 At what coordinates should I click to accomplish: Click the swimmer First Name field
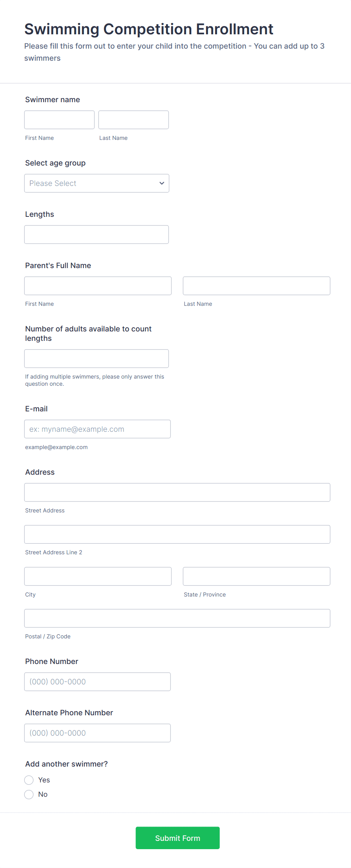(59, 120)
